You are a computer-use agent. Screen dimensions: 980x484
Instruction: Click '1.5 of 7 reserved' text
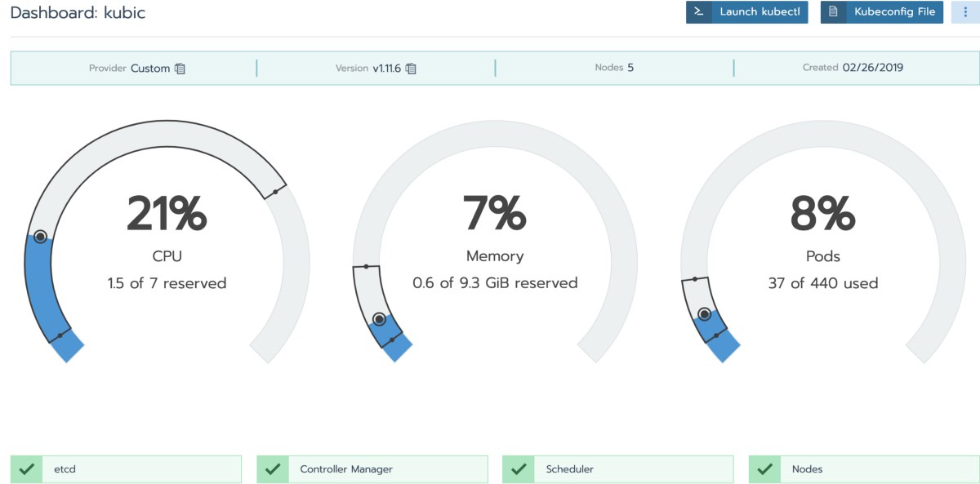(167, 284)
